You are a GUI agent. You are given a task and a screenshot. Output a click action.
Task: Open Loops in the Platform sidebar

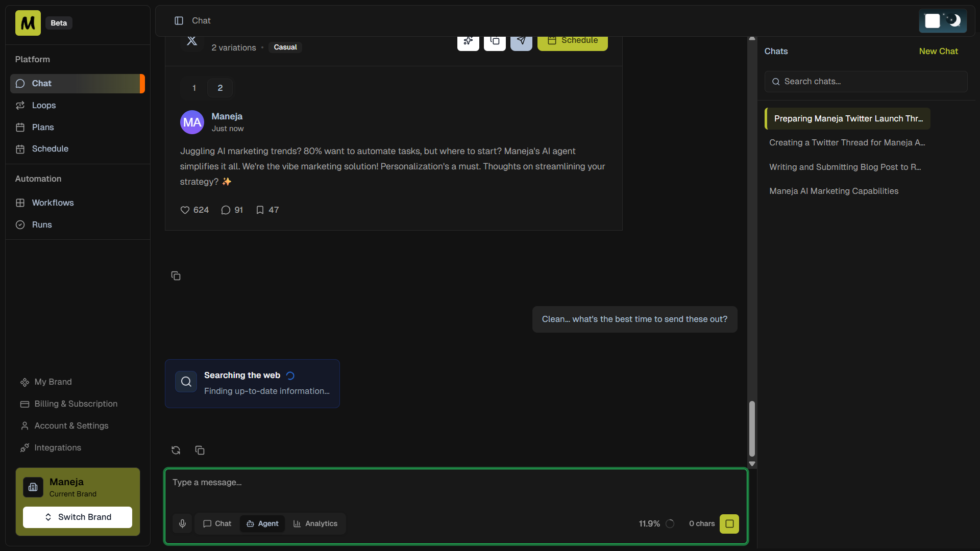(x=44, y=105)
